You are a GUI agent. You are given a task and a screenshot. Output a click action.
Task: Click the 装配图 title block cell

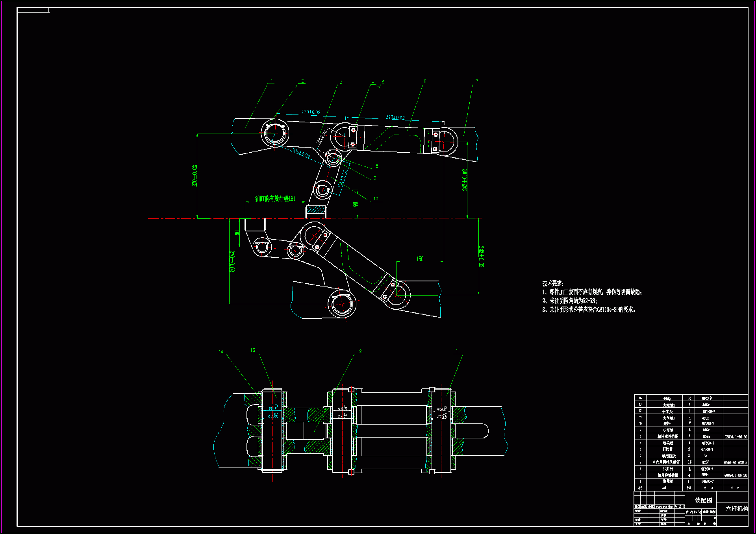[703, 500]
